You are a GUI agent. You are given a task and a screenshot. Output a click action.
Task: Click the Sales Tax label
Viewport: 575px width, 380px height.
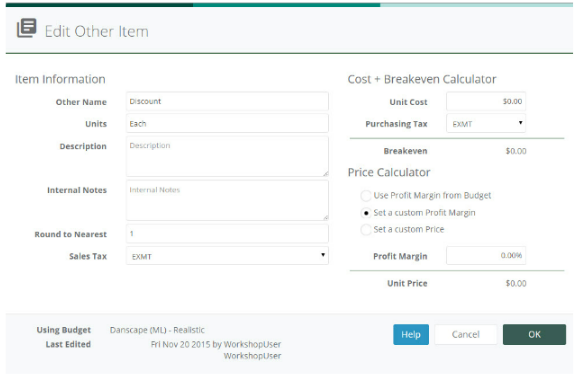point(88,256)
